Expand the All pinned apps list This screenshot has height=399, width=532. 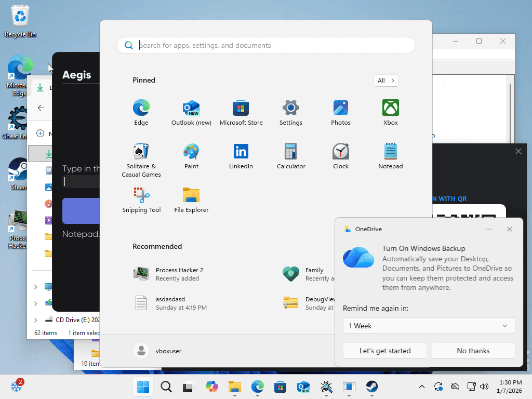386,81
